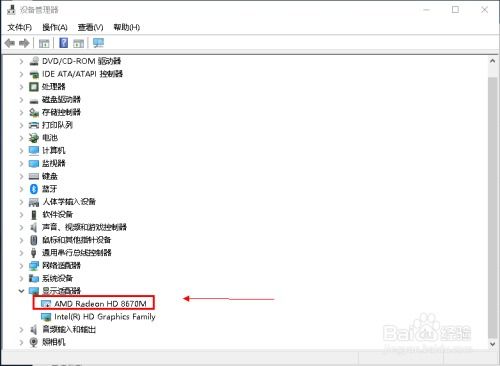500x366 pixels.
Task: Click the scan hardware monitor toolbar icon
Action: (x=98, y=43)
